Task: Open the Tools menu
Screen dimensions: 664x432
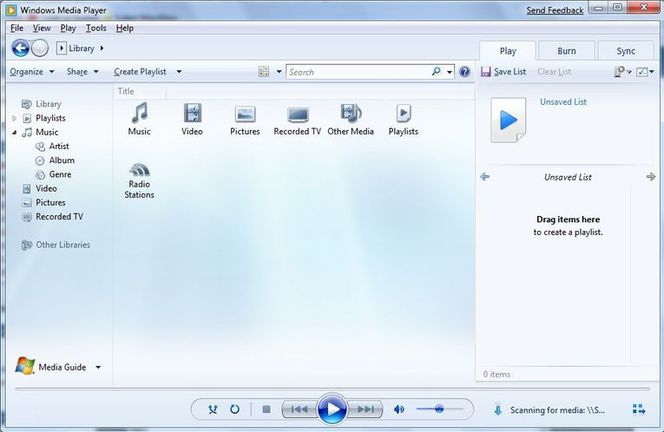Action: pos(96,28)
